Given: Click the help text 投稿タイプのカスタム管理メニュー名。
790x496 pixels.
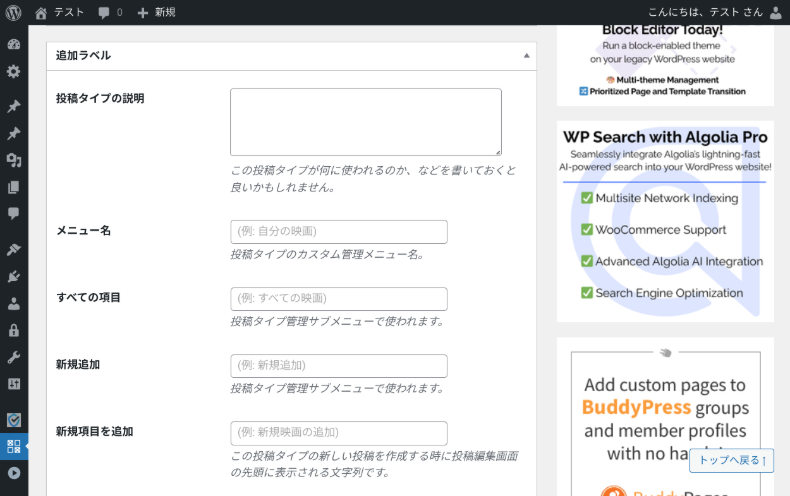Looking at the screenshot, I should click(327, 255).
